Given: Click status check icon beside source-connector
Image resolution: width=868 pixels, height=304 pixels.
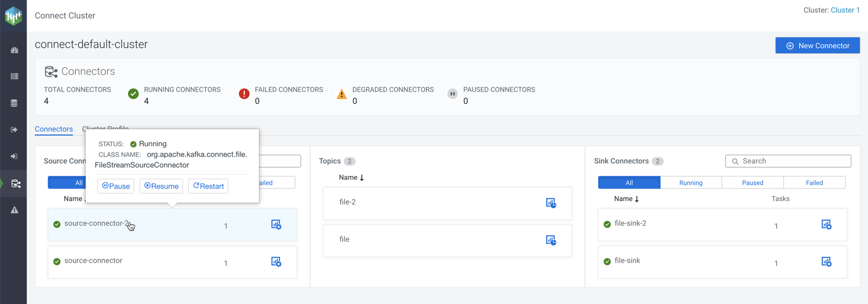Looking at the screenshot, I should click(x=57, y=261).
